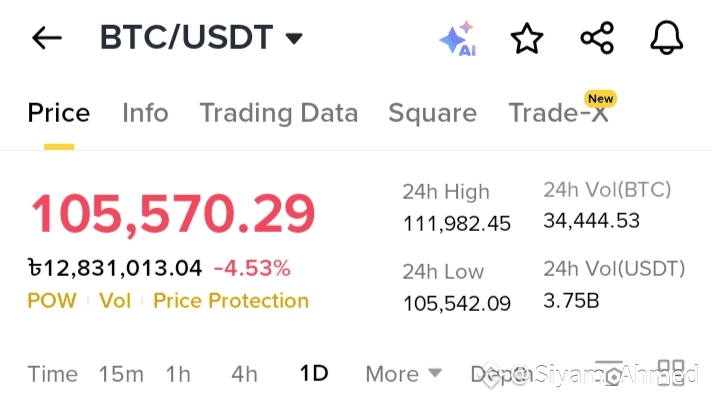Viewport: 712px width, 400px height.
Task: Expand the More intervals dropdown
Action: [x=403, y=374]
